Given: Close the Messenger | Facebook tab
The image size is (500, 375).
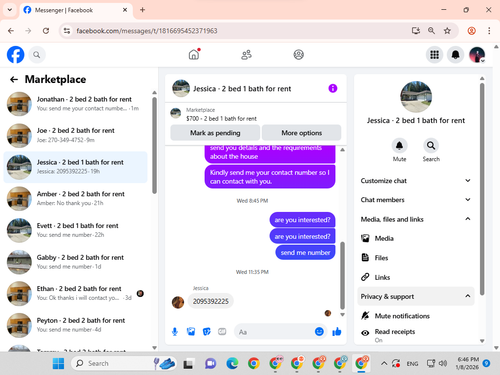Looking at the screenshot, I should point(125,10).
